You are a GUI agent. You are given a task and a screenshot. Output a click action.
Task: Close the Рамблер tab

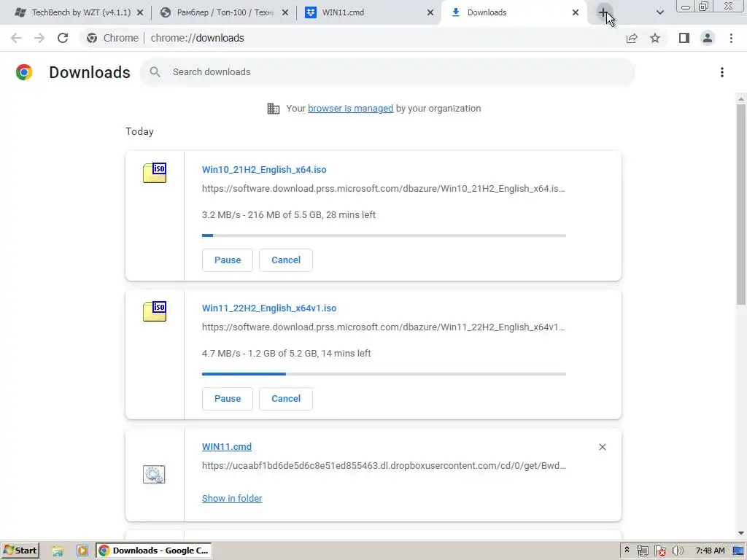click(285, 12)
